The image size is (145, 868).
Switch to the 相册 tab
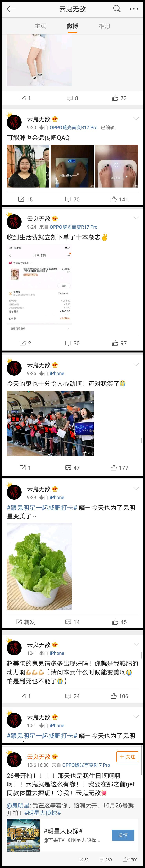click(x=104, y=26)
